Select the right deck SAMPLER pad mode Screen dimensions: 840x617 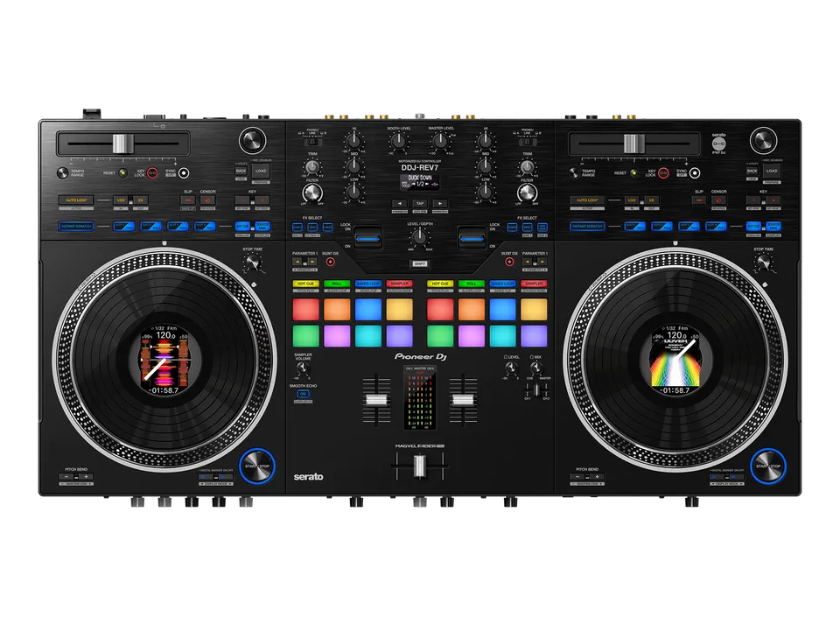point(534,284)
